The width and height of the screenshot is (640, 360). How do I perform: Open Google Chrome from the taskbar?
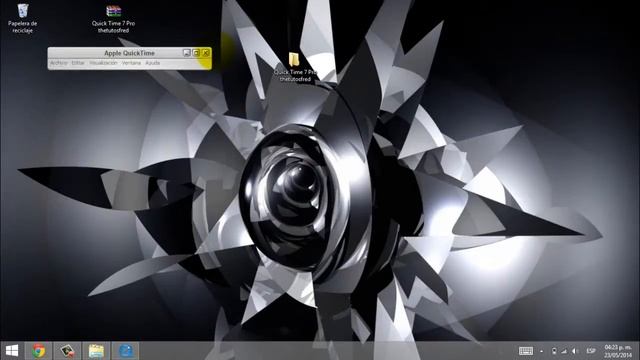[39, 351]
